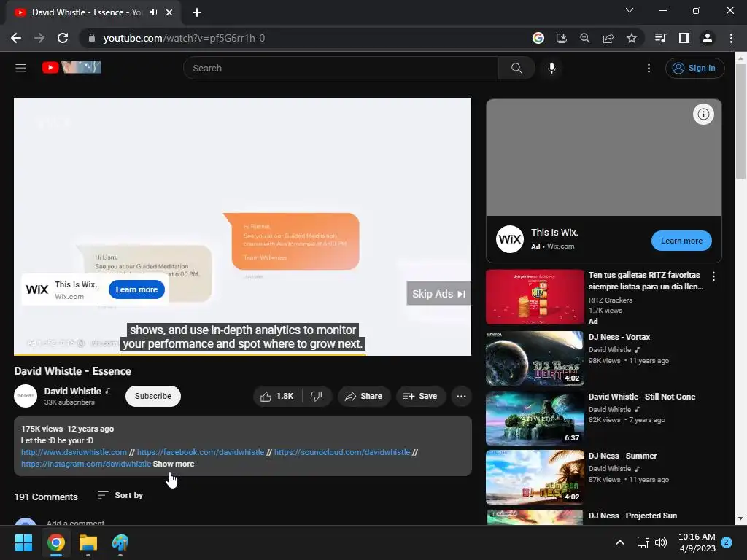Image resolution: width=747 pixels, height=560 pixels.
Task: Open the facebook.com/davidwhistle link
Action: pyautogui.click(x=201, y=452)
